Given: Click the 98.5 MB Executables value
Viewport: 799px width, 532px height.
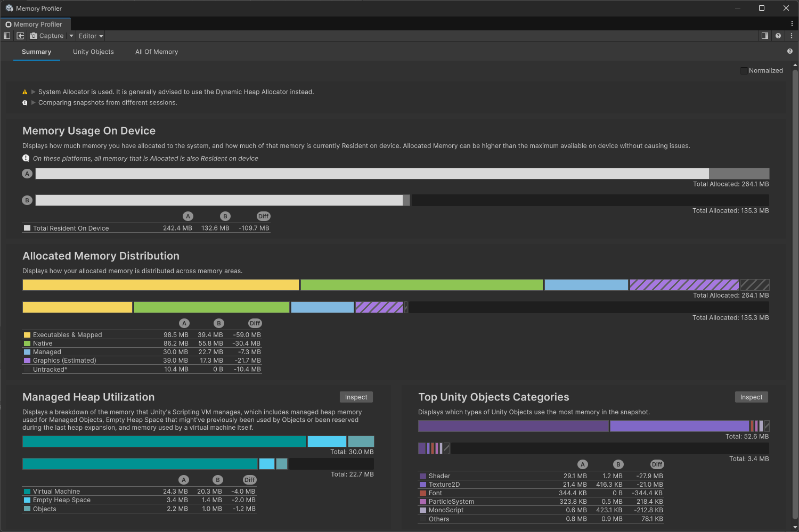Looking at the screenshot, I should tap(176, 335).
